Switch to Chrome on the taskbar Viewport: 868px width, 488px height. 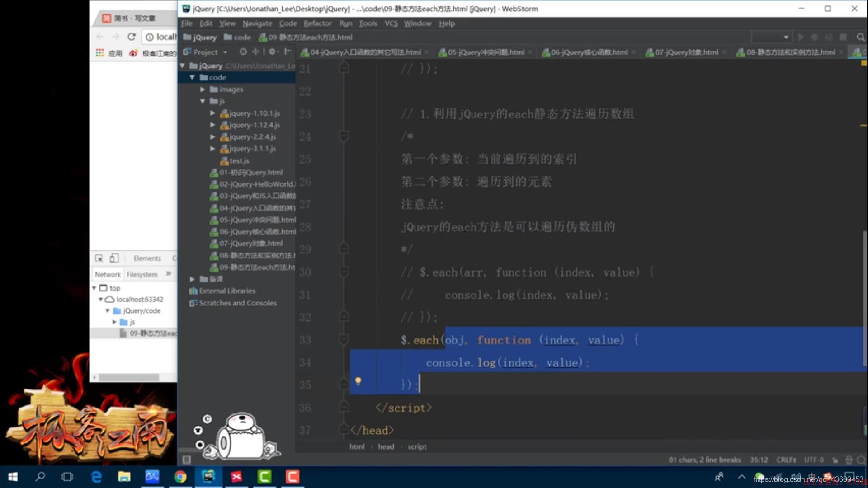coord(180,477)
